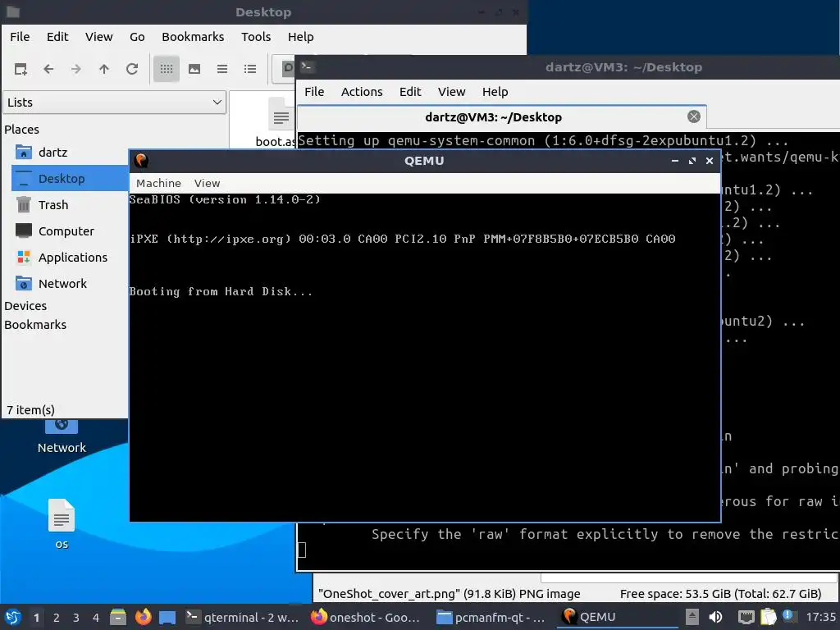Click the Bookmarks section header in sidebar
840x630 pixels.
(35, 325)
